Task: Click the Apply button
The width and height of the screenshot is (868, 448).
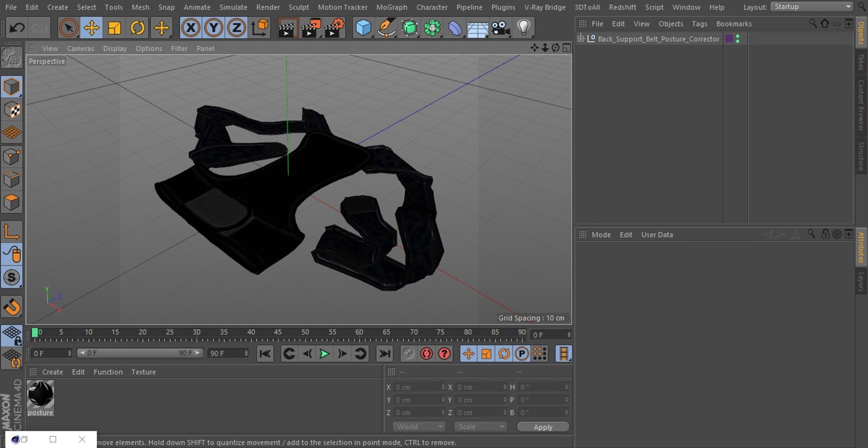Action: pyautogui.click(x=543, y=427)
